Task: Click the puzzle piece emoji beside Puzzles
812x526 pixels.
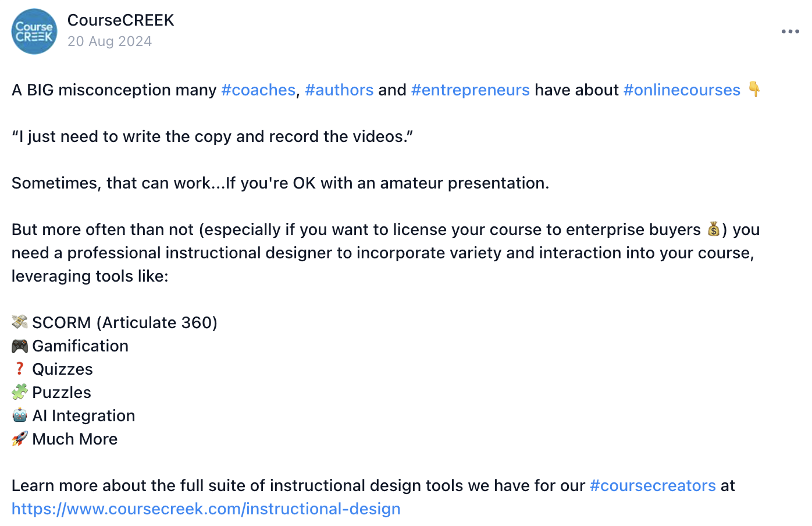Action: click(x=20, y=392)
